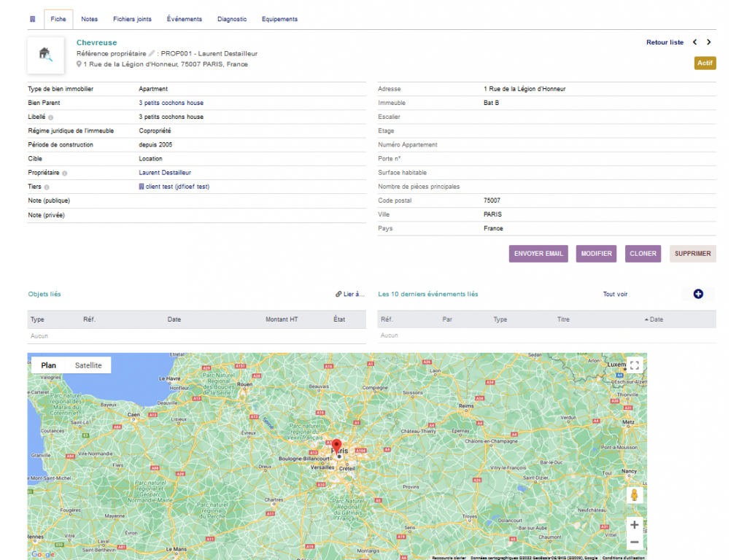Screen dimensions: 747x560
Task: Zoom out on the map
Action: tap(634, 542)
